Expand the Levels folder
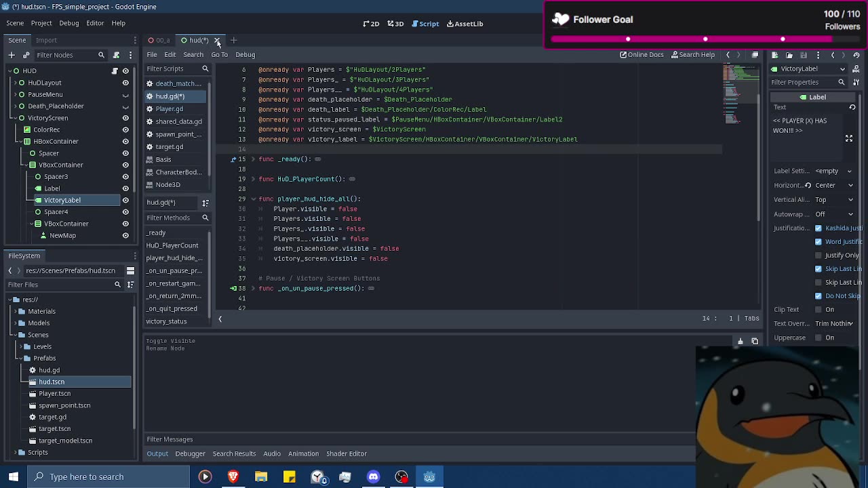Image resolution: width=868 pixels, height=488 pixels. click(20, 347)
